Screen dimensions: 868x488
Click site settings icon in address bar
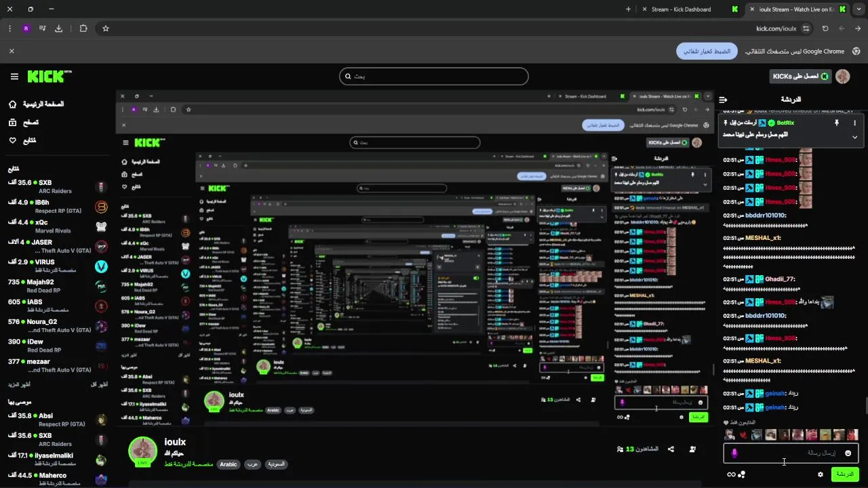[x=806, y=28]
